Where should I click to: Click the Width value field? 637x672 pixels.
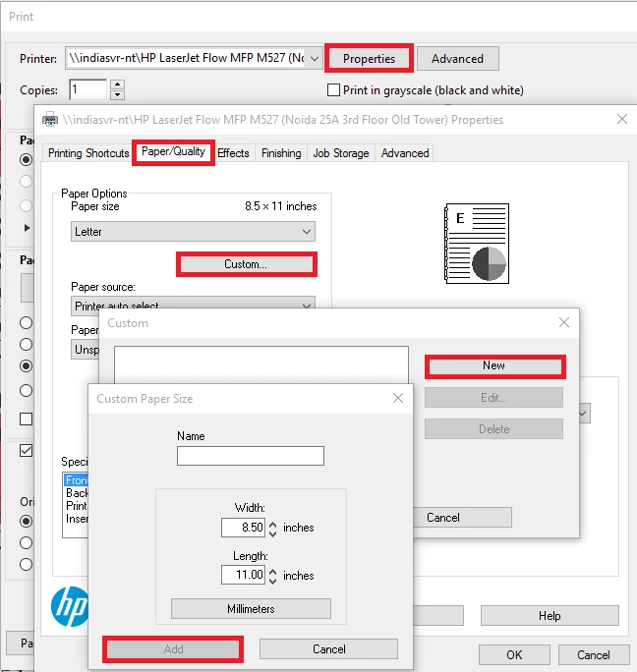243,528
